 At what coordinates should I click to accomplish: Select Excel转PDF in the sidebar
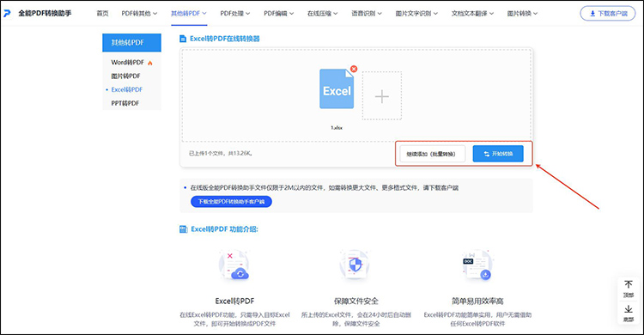tap(127, 89)
